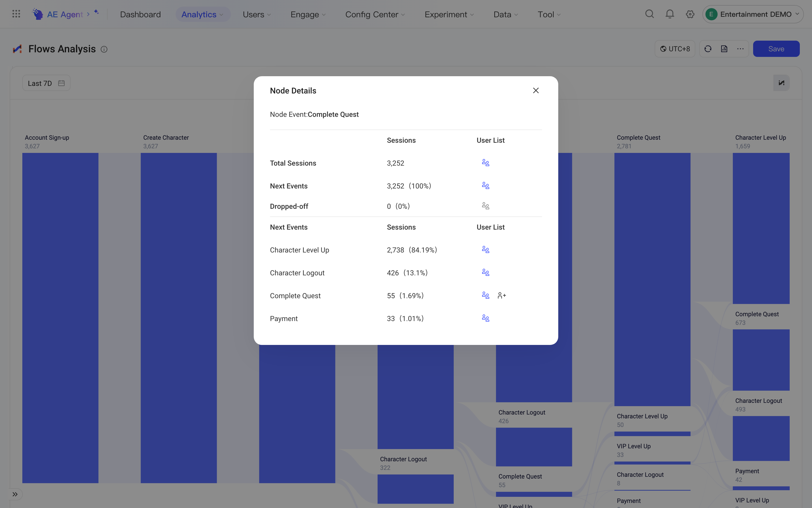
Task: Open the Last 7D date picker
Action: [x=46, y=83]
